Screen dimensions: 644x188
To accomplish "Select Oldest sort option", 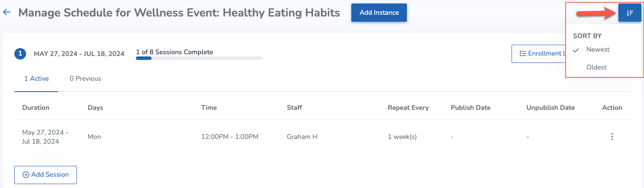I will pos(597,67).
